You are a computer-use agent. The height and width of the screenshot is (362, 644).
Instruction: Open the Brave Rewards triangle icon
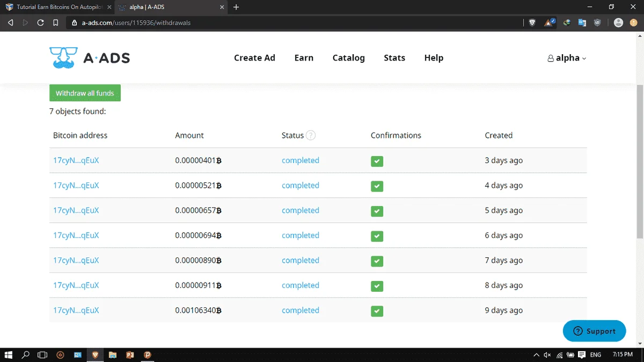coord(550,23)
